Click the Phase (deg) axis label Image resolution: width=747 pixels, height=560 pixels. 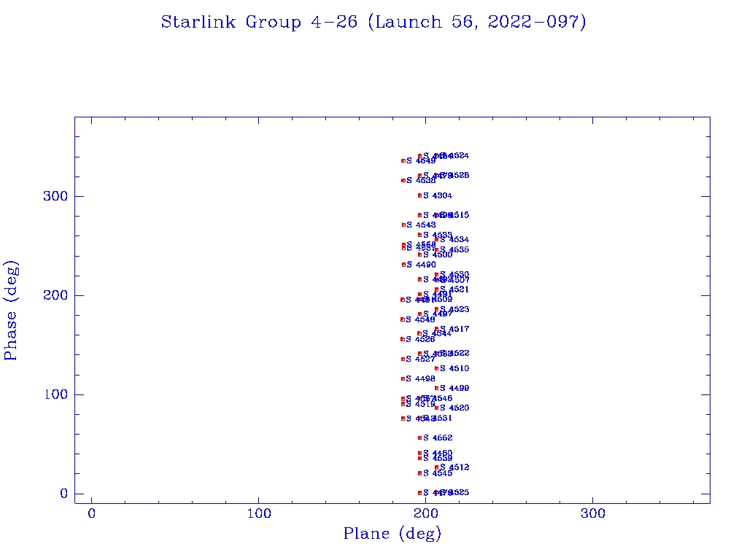tap(11, 311)
